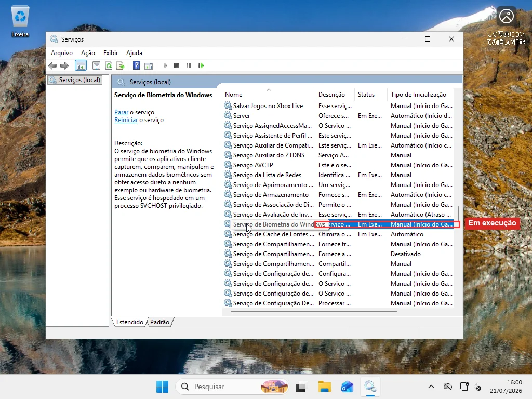Select Serviço de Configuração De... Processar row
The image size is (532, 399).
click(338, 303)
